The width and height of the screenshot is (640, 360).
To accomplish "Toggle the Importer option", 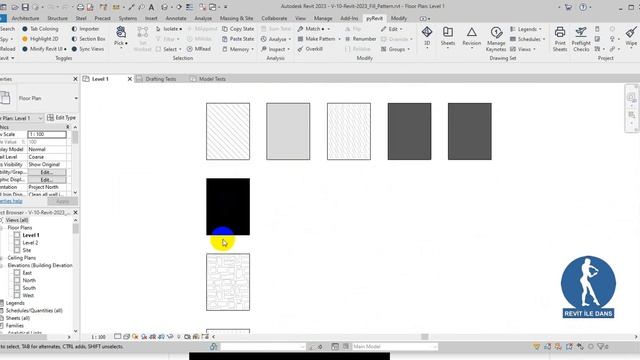I will click(85, 29).
